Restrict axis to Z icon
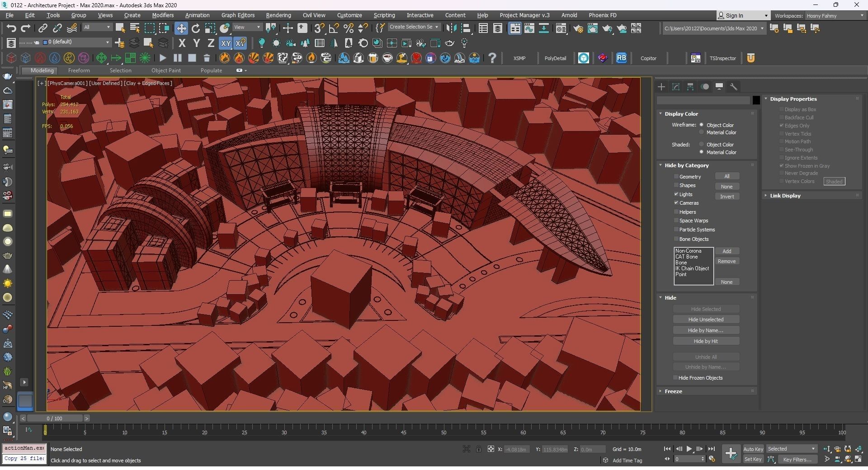This screenshot has width=868, height=470. point(211,43)
